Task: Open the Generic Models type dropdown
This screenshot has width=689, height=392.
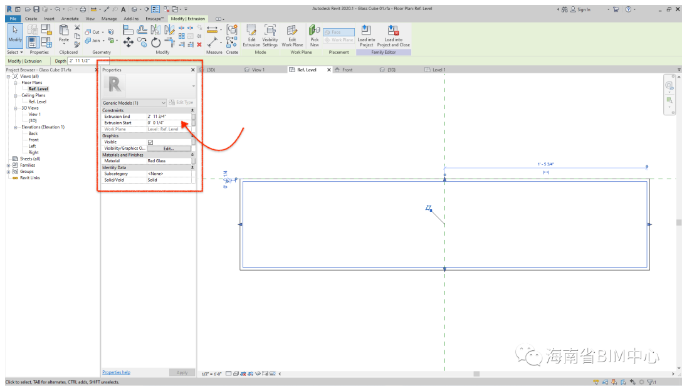Action: pyautogui.click(x=134, y=102)
